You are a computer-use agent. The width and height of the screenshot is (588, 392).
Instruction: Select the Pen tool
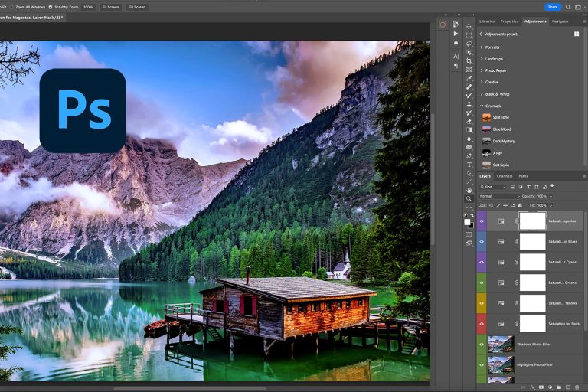coord(469,155)
